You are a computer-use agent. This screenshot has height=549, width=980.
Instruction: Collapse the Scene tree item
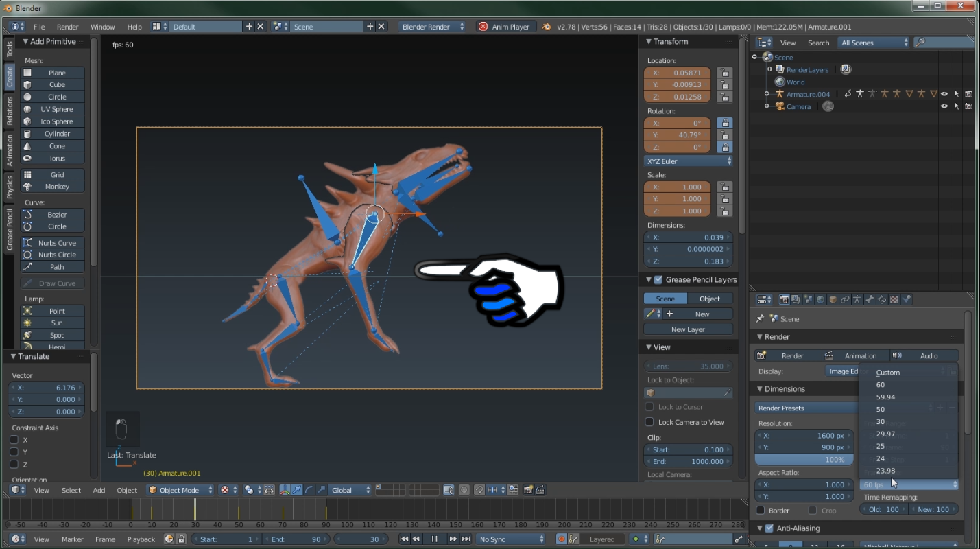pyautogui.click(x=754, y=57)
